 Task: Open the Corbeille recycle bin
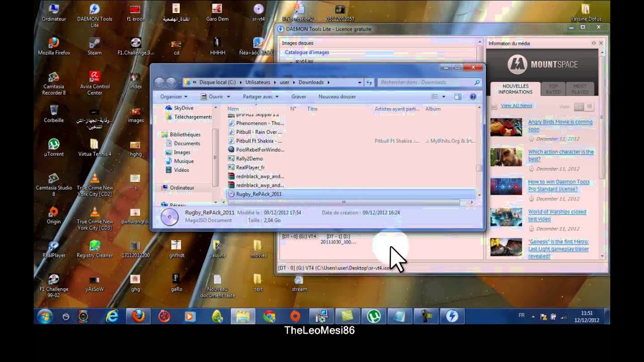[x=54, y=114]
